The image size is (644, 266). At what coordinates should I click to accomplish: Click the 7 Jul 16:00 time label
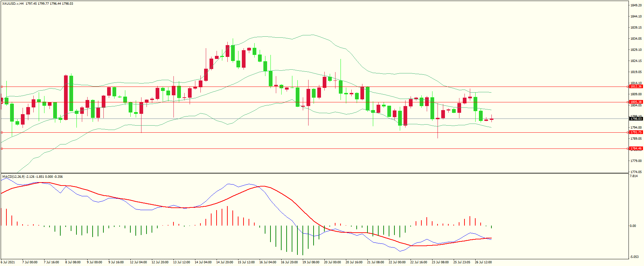(x=52, y=262)
